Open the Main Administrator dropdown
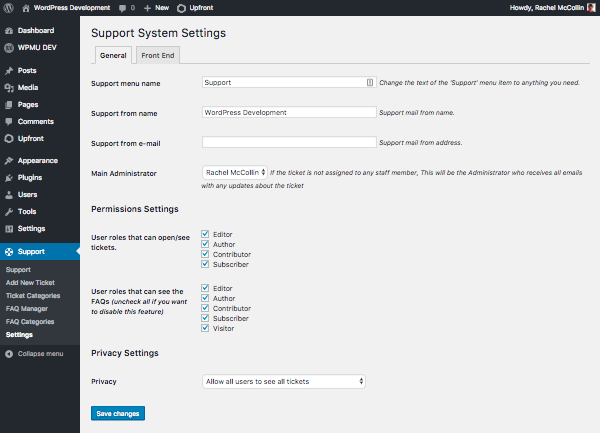The height and width of the screenshot is (433, 600). point(235,173)
